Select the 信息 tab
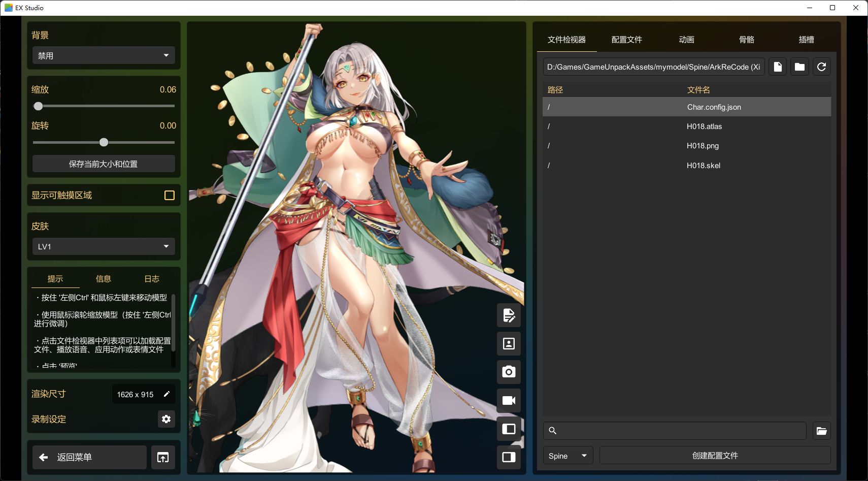 point(104,279)
